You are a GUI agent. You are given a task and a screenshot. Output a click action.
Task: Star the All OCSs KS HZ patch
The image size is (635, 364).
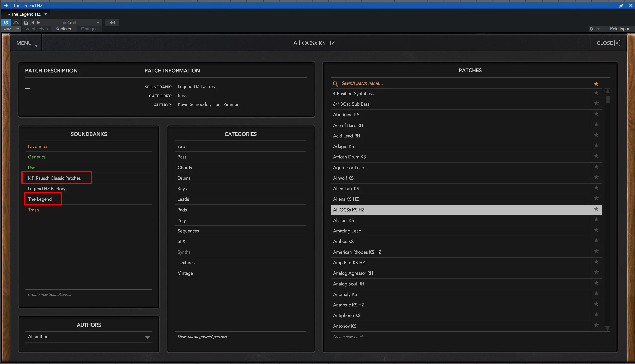point(596,209)
